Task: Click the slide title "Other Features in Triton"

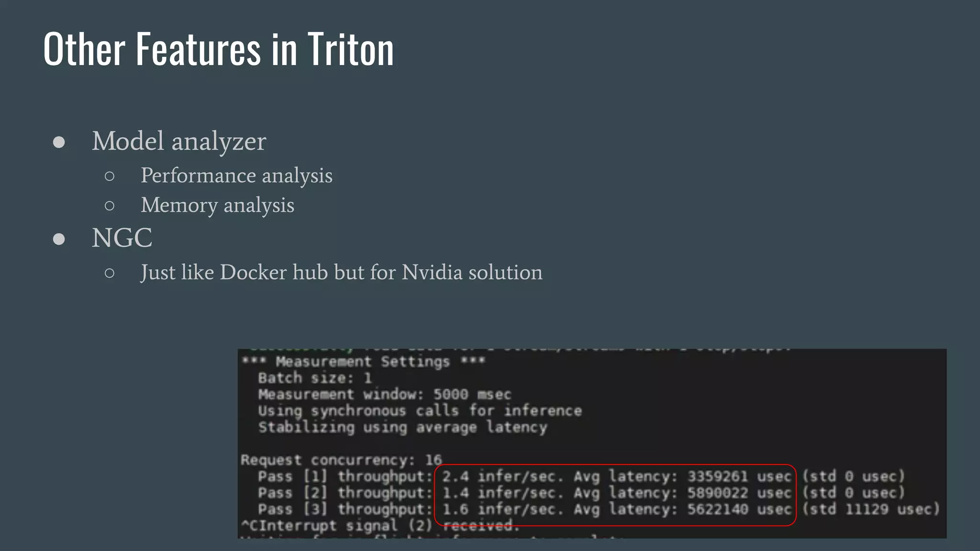Action: pyautogui.click(x=219, y=48)
